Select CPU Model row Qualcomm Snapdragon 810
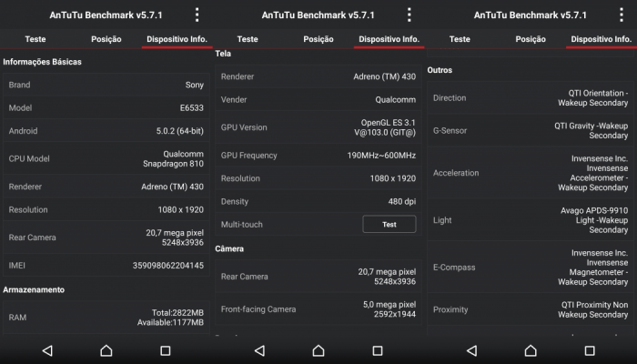Screen dimensions: 637x364 click(x=106, y=159)
